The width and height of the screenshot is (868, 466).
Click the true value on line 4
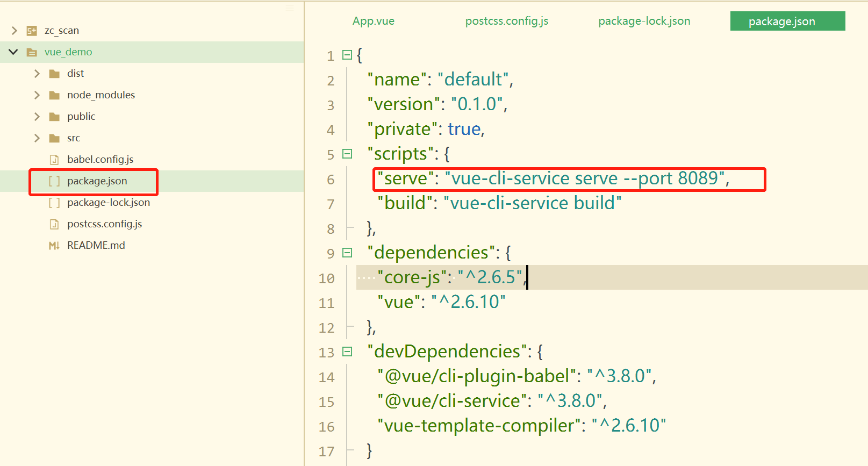464,129
